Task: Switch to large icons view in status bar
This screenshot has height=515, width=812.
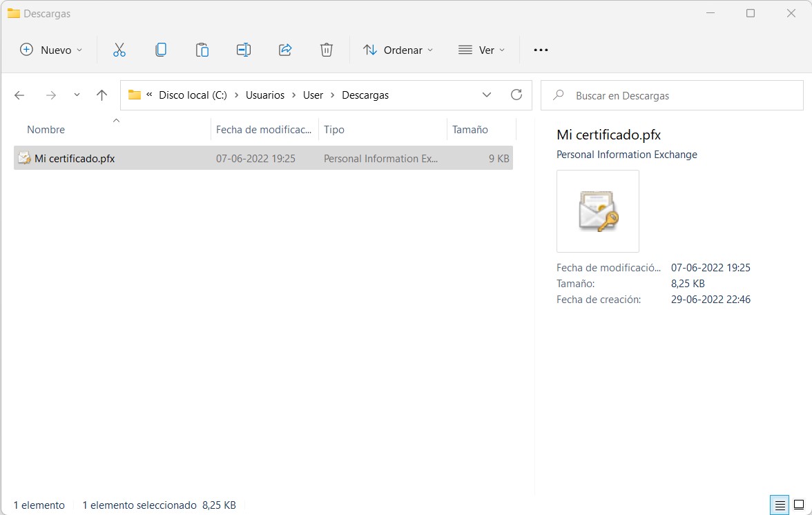Action: 799,505
